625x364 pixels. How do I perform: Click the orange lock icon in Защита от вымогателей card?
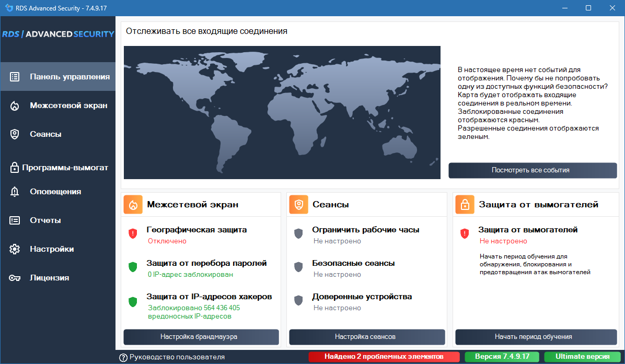(465, 204)
